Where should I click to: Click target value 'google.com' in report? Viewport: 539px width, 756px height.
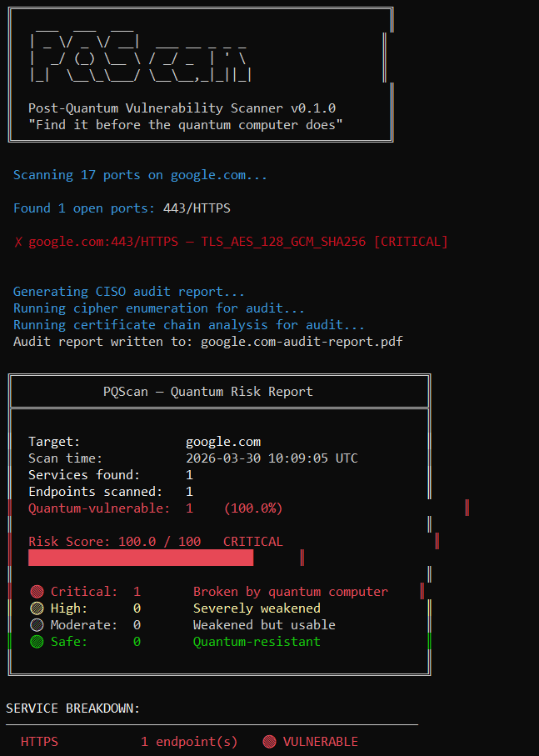223,442
